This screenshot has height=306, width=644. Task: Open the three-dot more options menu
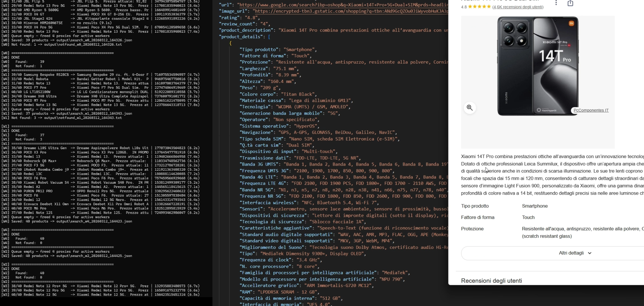pos(556,3)
